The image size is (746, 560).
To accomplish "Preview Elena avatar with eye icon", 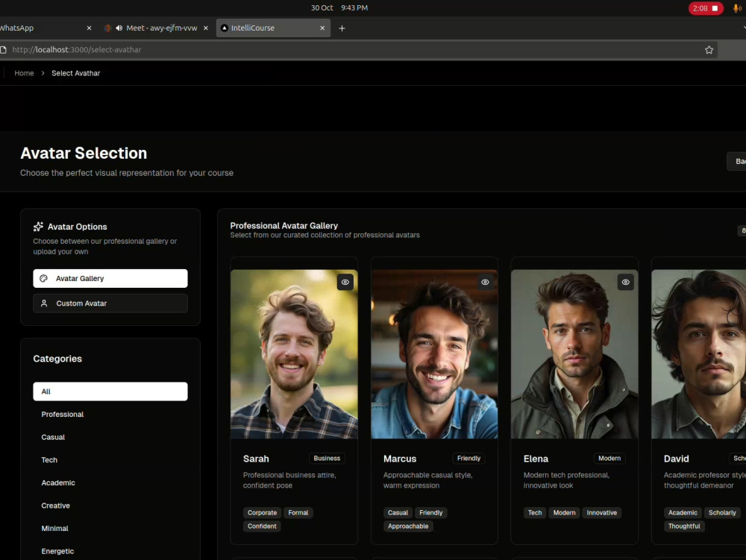I will (625, 282).
